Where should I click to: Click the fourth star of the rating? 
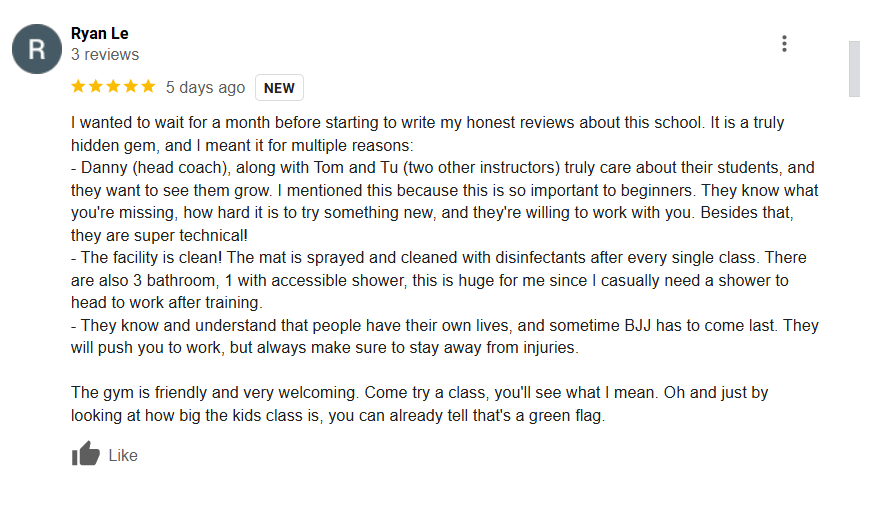coord(130,87)
